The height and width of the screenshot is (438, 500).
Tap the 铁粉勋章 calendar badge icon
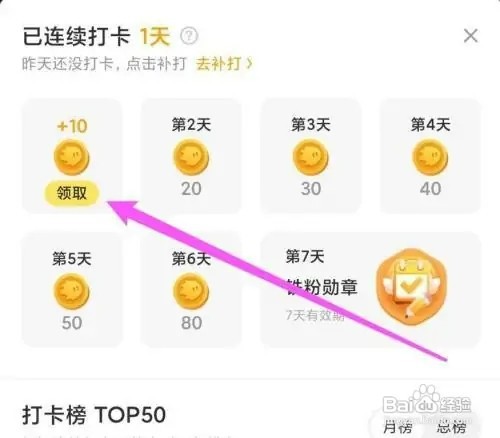(412, 287)
